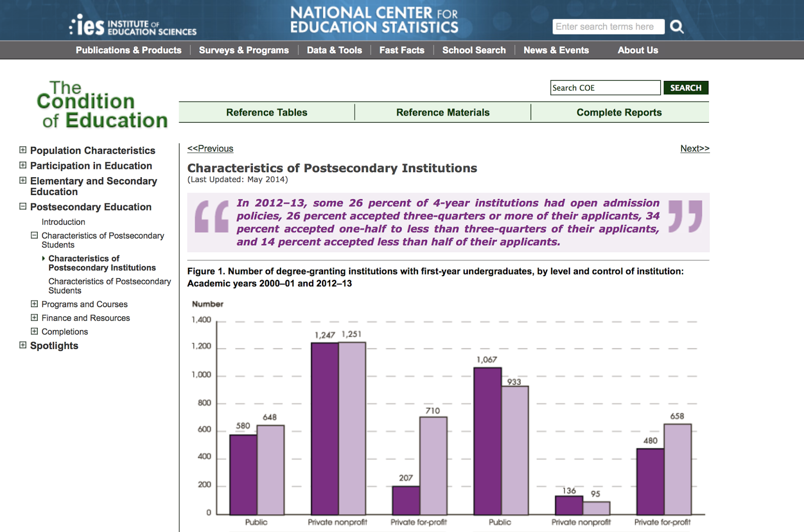Screen dimensions: 804x532
Task: Open the Finance and Resources link
Action: (85, 318)
